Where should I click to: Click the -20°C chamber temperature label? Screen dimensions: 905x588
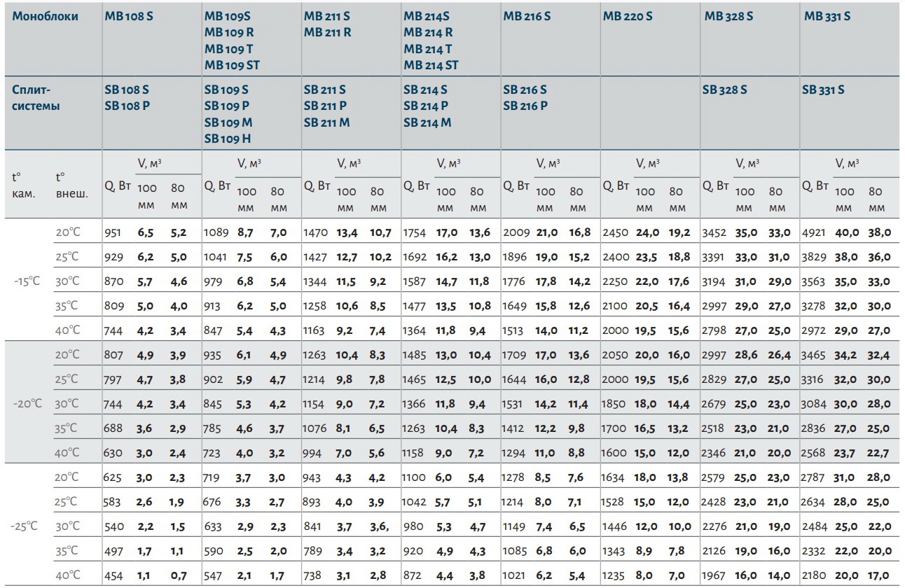(x=27, y=404)
